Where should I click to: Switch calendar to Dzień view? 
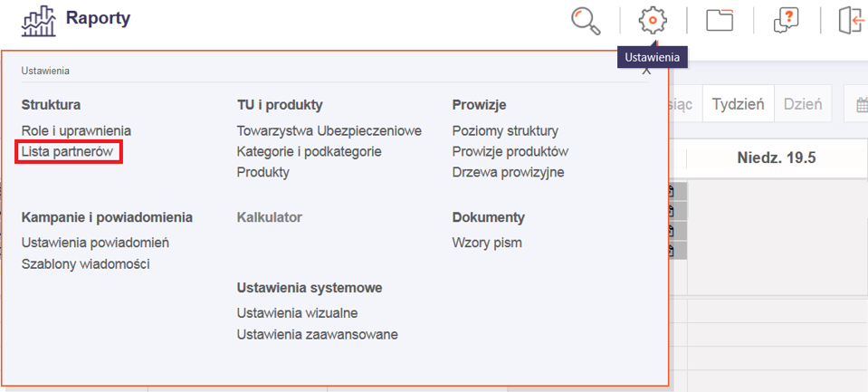(802, 103)
